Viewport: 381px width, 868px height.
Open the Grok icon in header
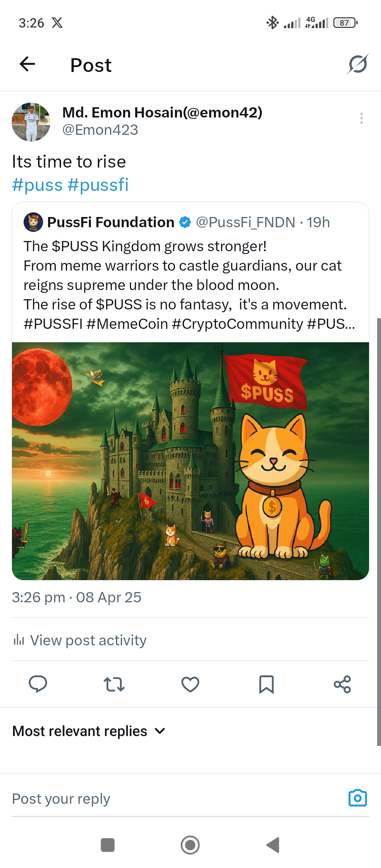[x=358, y=64]
